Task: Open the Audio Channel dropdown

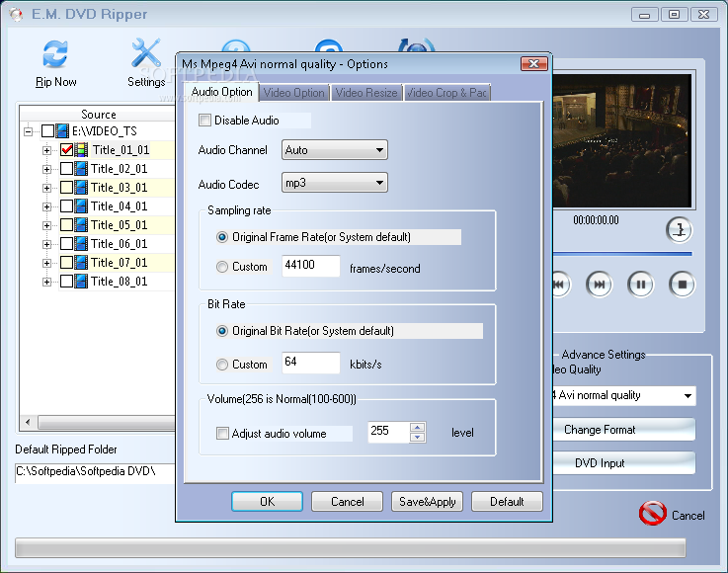Action: pyautogui.click(x=334, y=150)
